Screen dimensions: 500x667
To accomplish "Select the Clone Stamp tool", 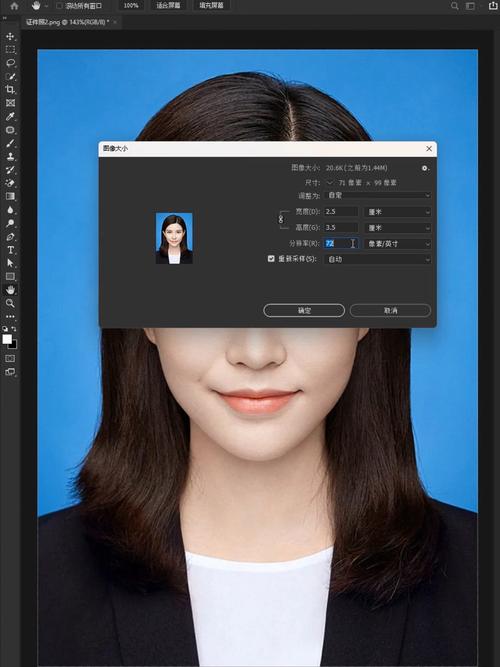I will click(x=10, y=157).
